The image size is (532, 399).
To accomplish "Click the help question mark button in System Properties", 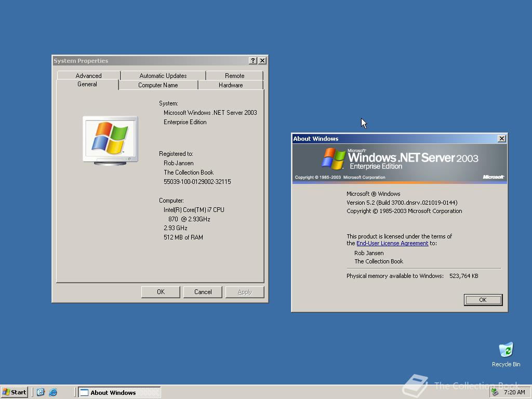I will [253, 60].
